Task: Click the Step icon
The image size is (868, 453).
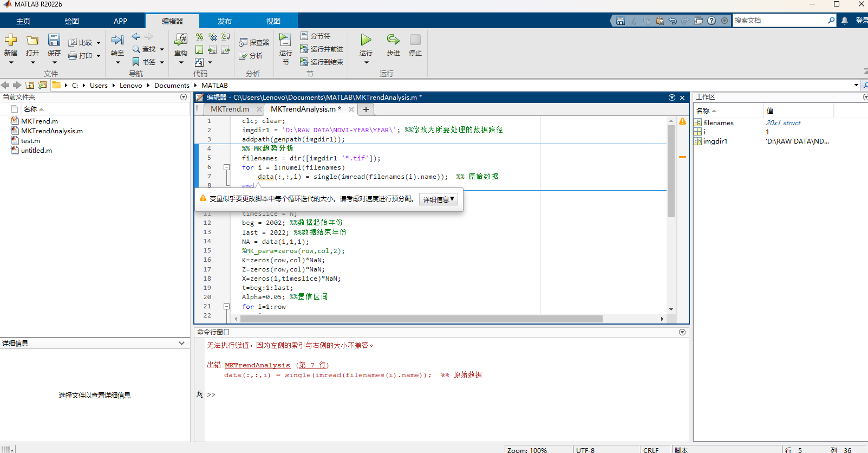Action: click(393, 41)
